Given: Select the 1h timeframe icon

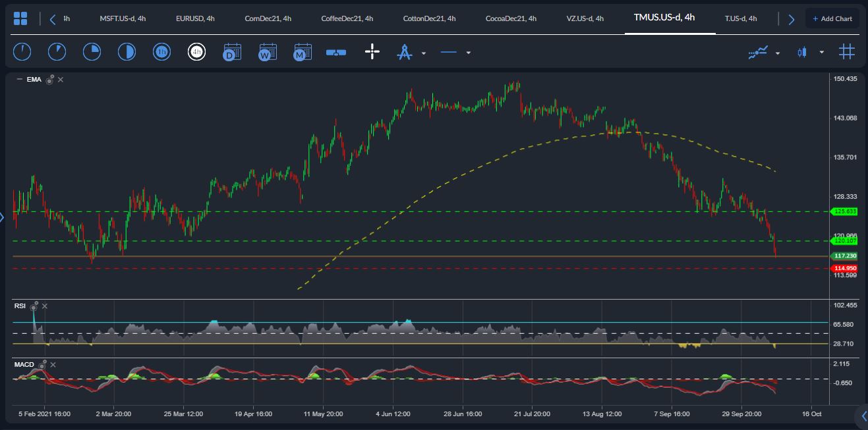Looking at the screenshot, I should pos(161,52).
